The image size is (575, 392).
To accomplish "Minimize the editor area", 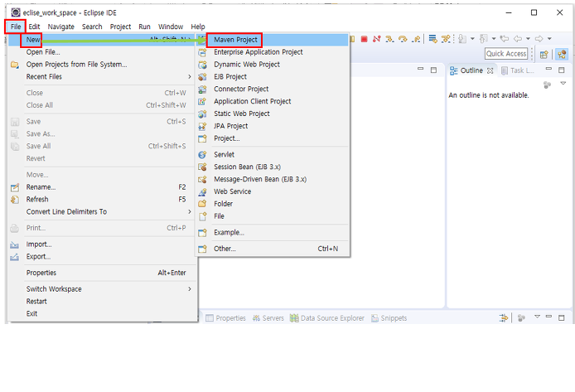I will (421, 69).
